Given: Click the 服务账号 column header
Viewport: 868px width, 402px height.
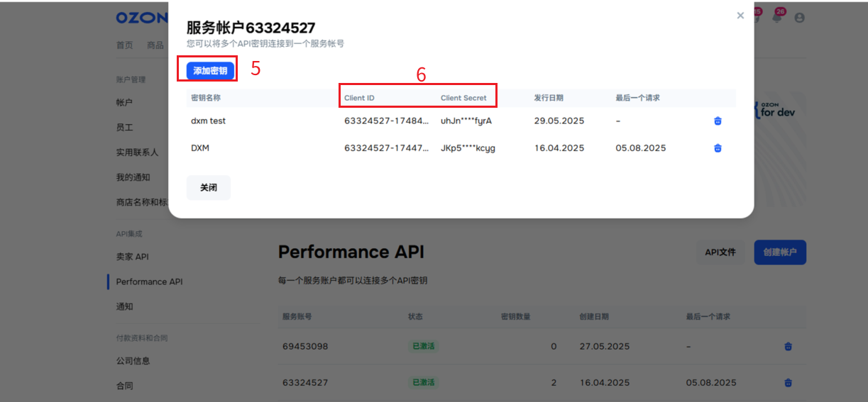Looking at the screenshot, I should (x=297, y=317).
